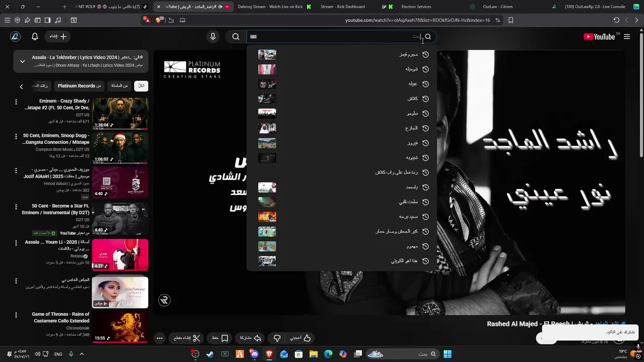This screenshot has height=362, width=644.
Task: Open Brave VPN shield toolbar icon
Action: coord(17,20)
